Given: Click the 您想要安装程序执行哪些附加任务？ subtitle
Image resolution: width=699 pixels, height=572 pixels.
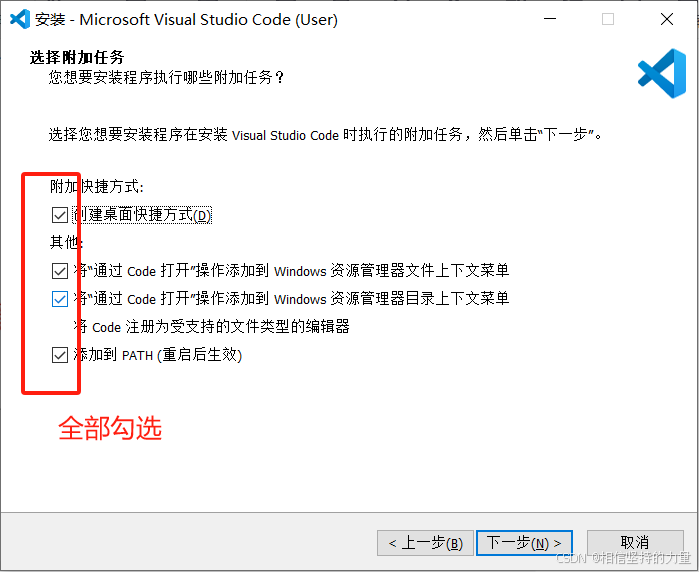Looking at the screenshot, I should pos(166,78).
